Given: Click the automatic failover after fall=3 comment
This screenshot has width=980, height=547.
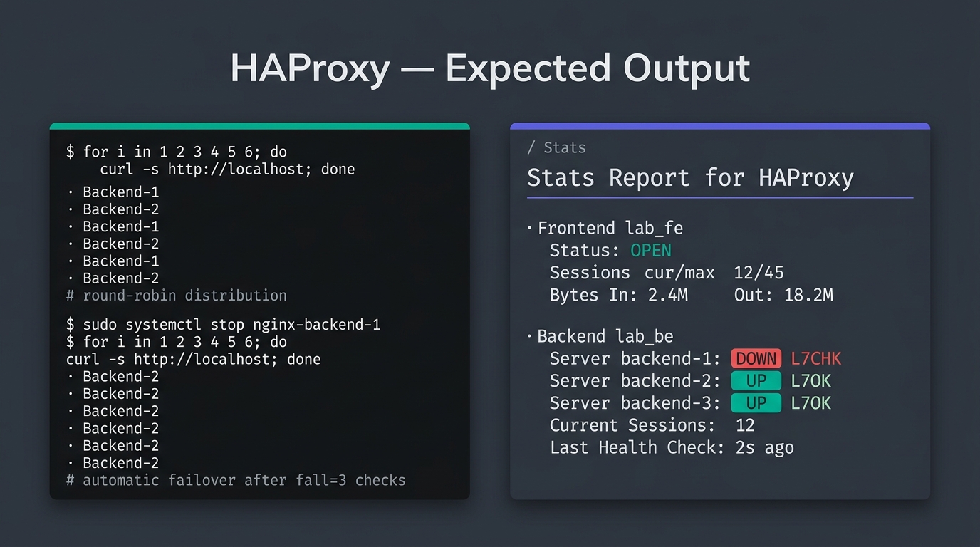Looking at the screenshot, I should 236,480.
